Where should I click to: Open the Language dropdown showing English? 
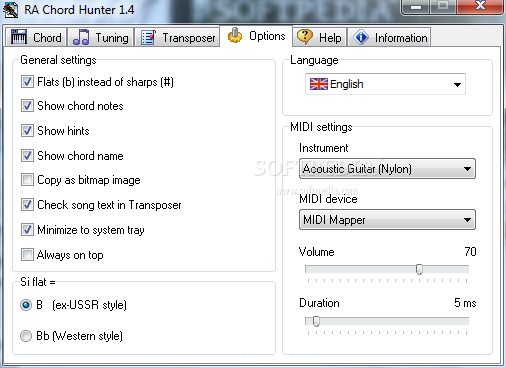click(385, 84)
